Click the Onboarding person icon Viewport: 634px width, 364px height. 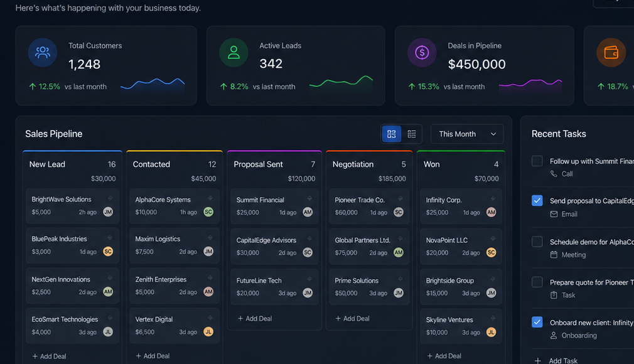tap(554, 335)
